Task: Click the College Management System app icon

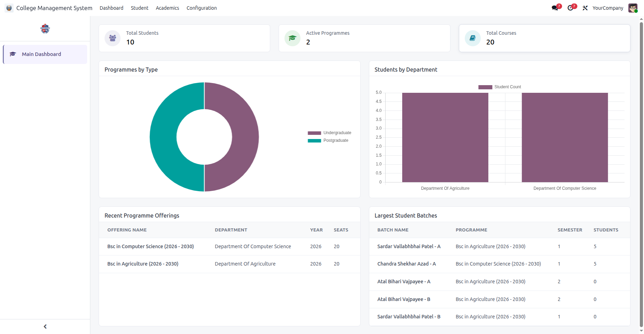Action: [9, 8]
